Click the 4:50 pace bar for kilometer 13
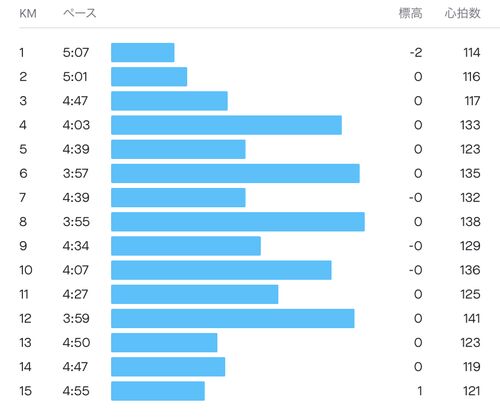The width and height of the screenshot is (500, 417). tap(164, 343)
